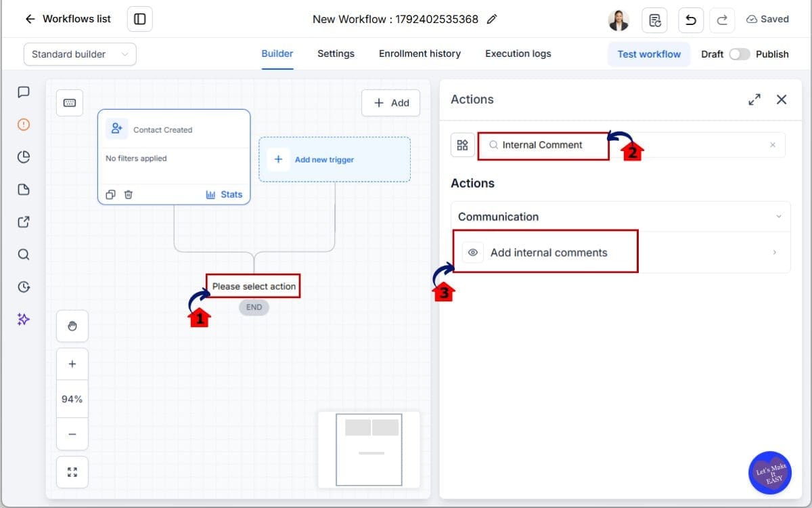Open the Standard builder dropdown

click(x=80, y=54)
